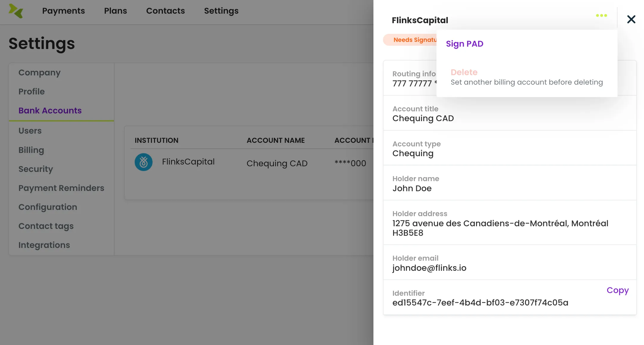Select Payment Reminders in sidebar

tap(61, 188)
